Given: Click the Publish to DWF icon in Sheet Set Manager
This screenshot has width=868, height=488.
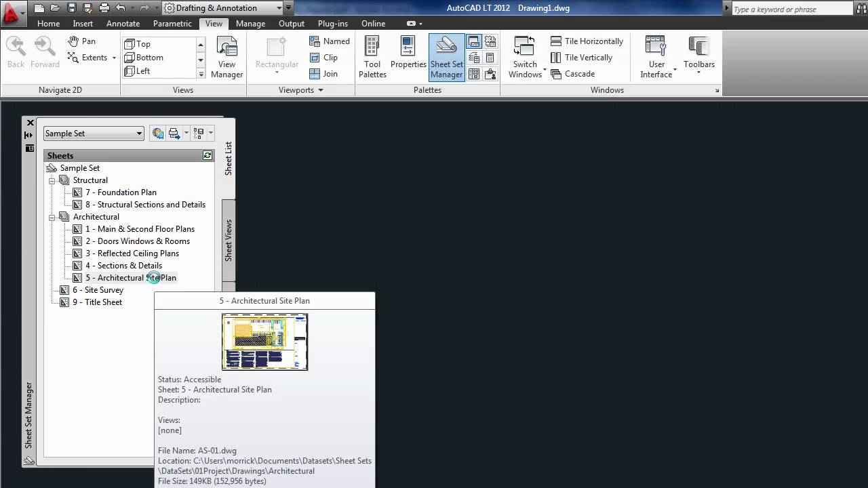Looking at the screenshot, I should (x=157, y=134).
